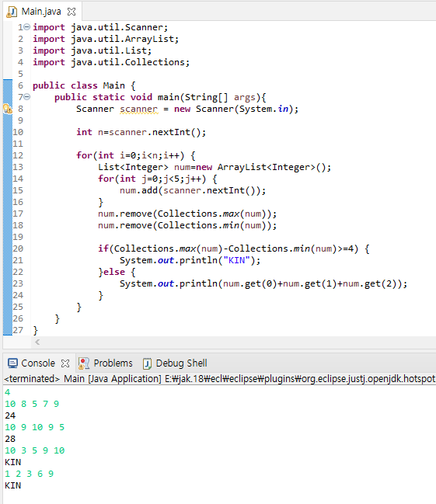Click 'int n=scanner.nextInt();' statement
436x504 pixels.
coord(141,132)
